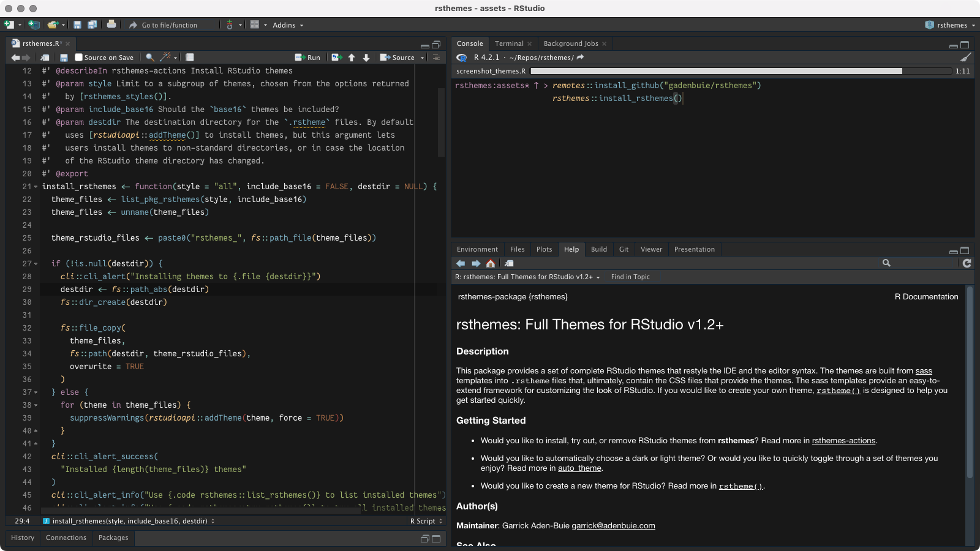This screenshot has height=551, width=980.
Task: Follow the sass link in Description
Action: [924, 371]
